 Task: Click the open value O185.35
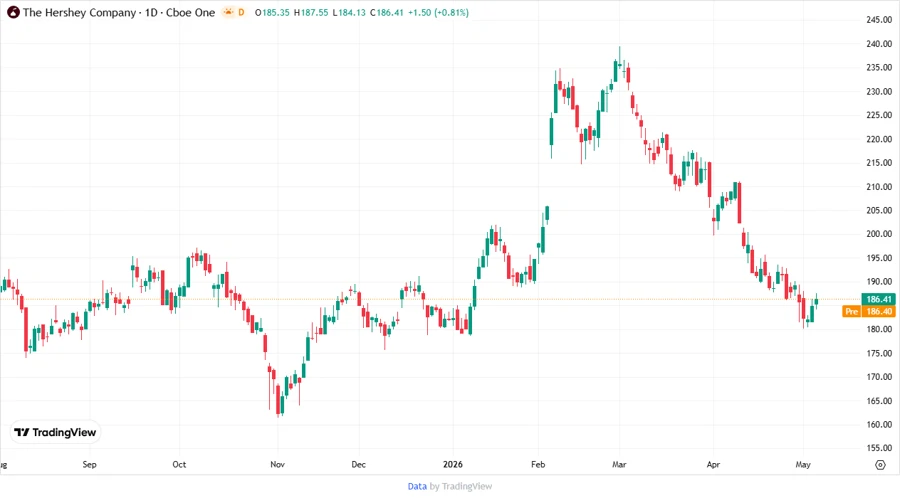tap(272, 12)
